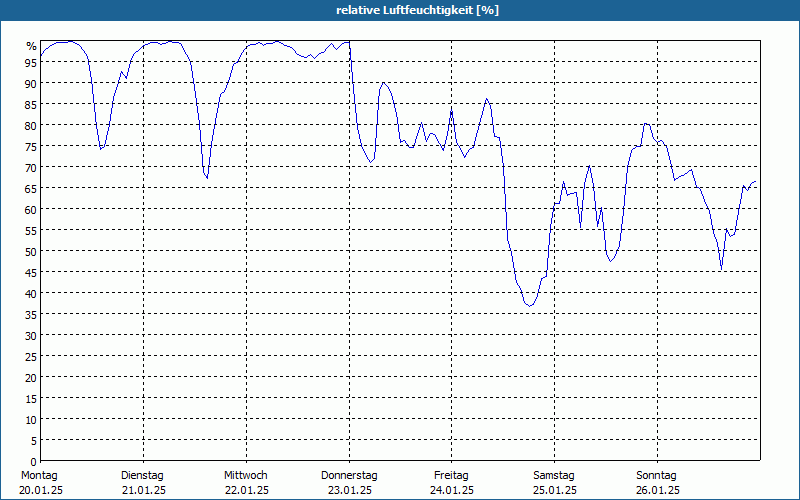This screenshot has width=800, height=500.
Task: Click the 25.01.25 date label
Action: (555, 490)
